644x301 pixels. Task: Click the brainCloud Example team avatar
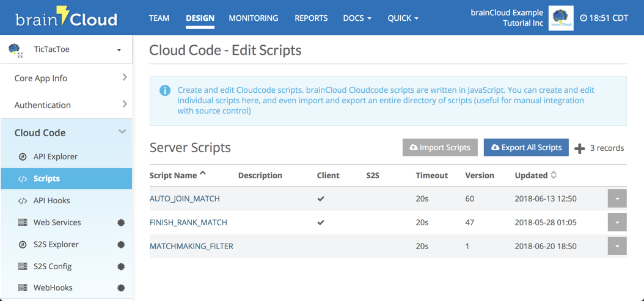(560, 18)
